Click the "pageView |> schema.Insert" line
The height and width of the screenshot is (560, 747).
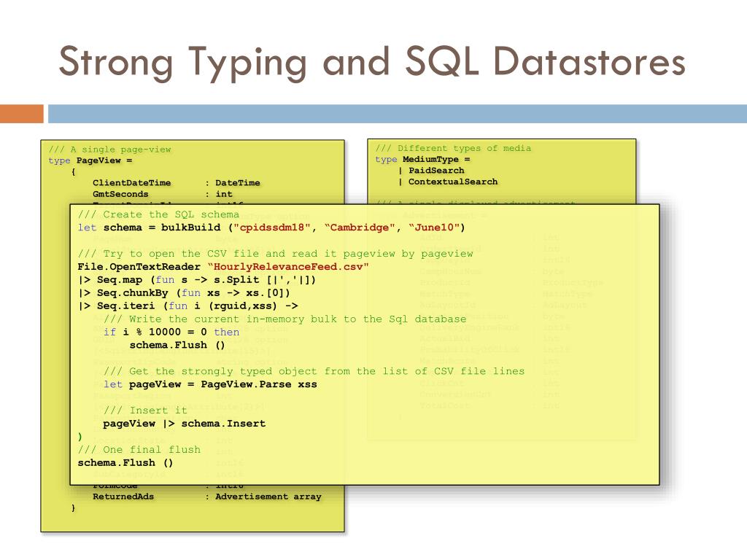(185, 424)
